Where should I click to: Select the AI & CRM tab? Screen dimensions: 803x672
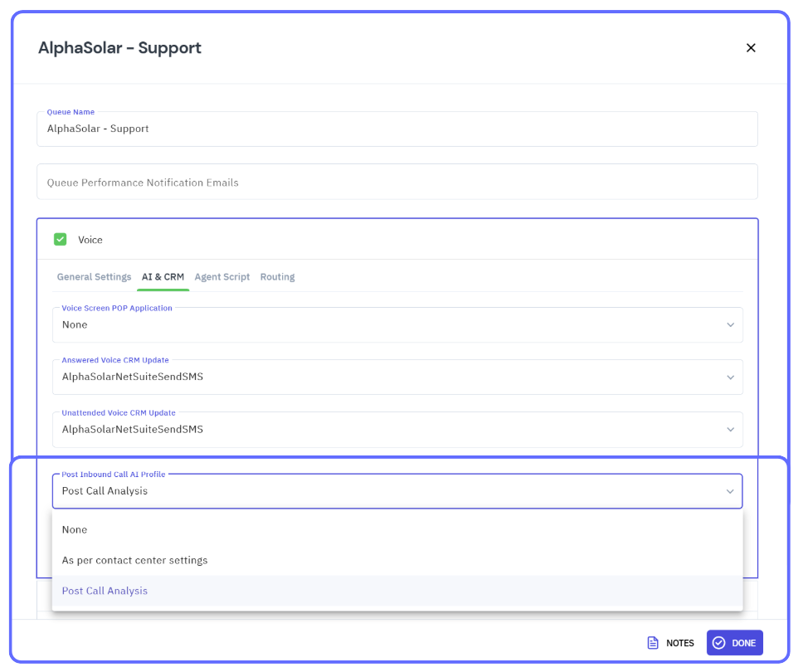tap(163, 277)
